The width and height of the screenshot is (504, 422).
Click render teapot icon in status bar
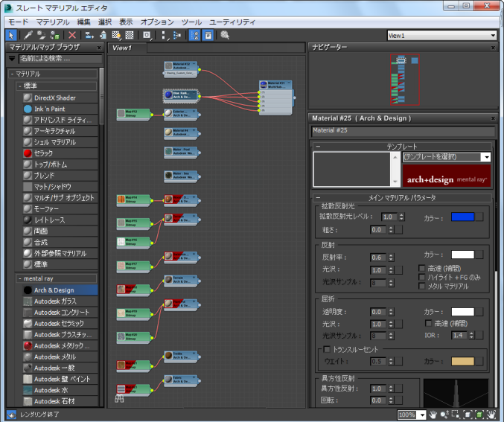coord(12,415)
